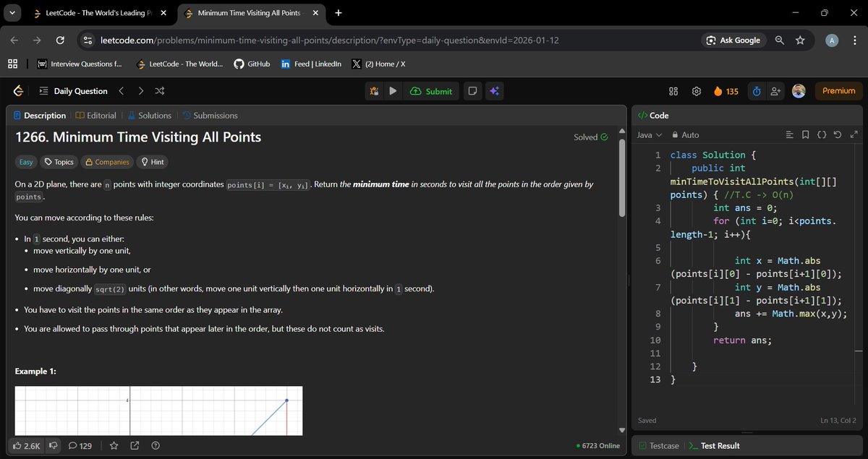Open the LeetCode settings gear
The width and height of the screenshot is (868, 459).
tap(697, 91)
